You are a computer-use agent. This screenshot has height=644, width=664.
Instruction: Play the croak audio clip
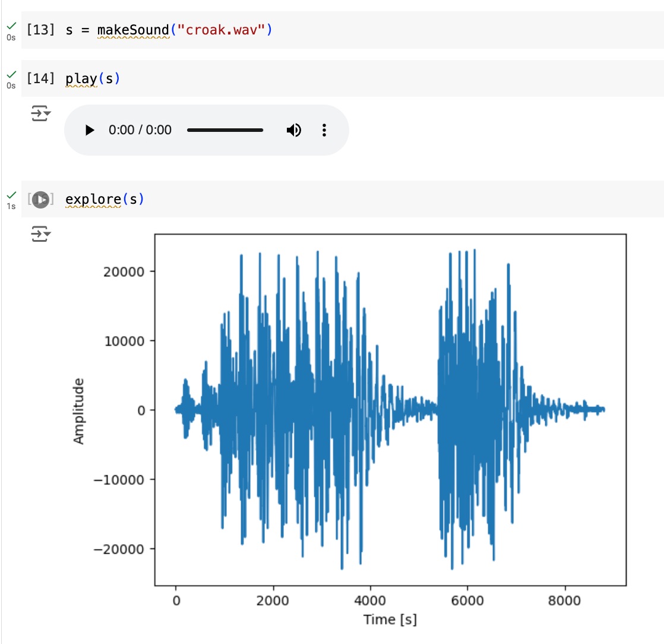tap(89, 130)
